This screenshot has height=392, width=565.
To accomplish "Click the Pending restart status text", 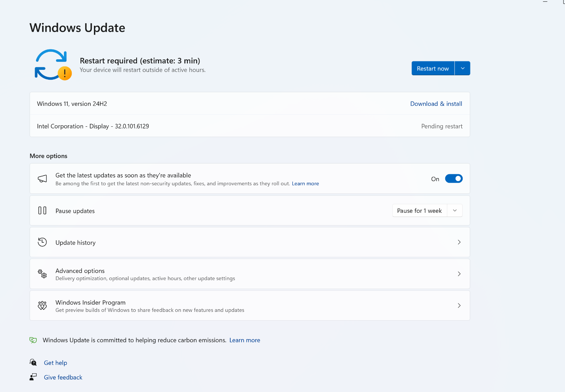I will (442, 126).
